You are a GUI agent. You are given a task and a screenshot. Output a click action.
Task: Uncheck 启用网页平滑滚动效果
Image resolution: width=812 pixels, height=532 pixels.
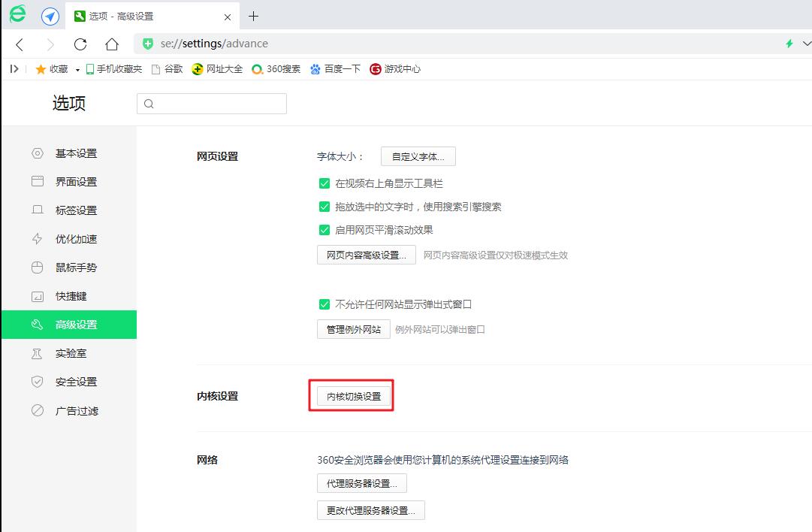point(324,229)
